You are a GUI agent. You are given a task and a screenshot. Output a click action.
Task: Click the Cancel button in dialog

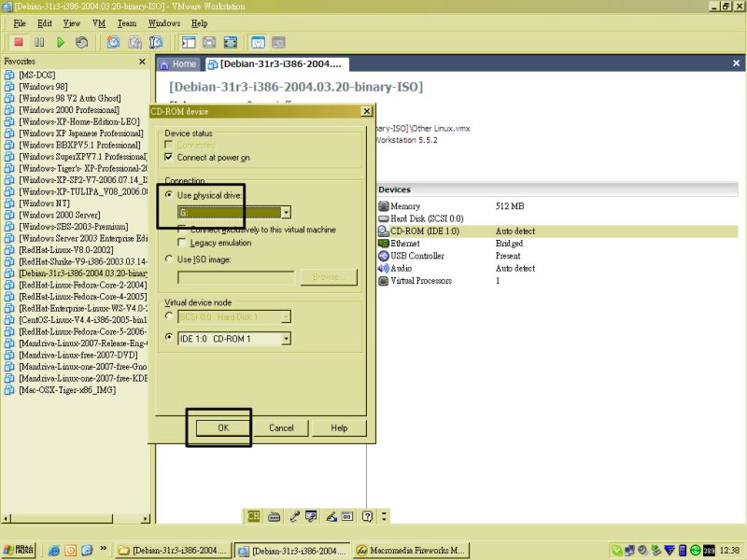tap(282, 427)
